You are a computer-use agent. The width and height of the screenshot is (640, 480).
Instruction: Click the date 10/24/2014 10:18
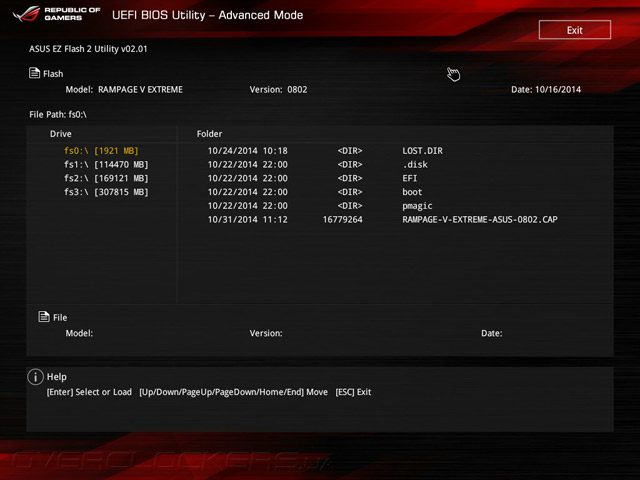[x=247, y=151]
